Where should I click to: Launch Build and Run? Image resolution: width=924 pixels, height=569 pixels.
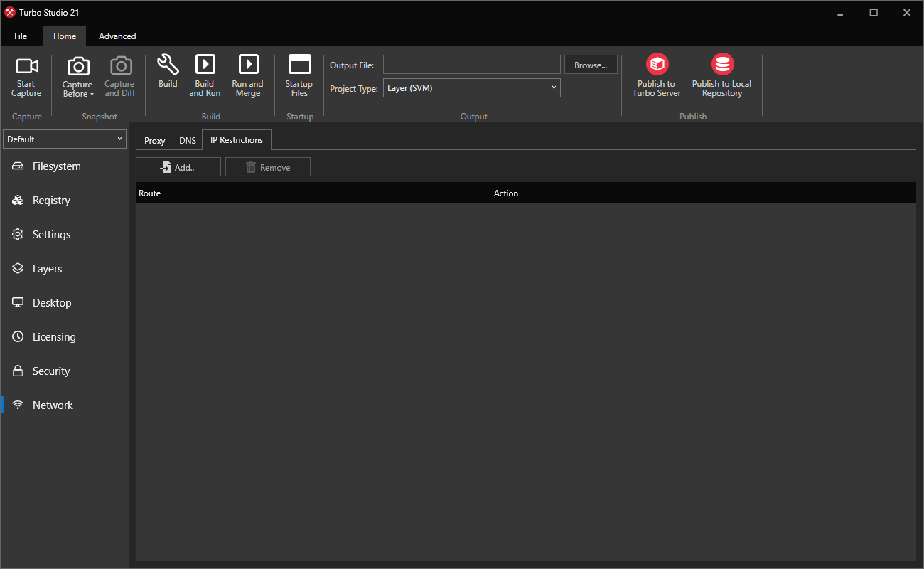(205, 75)
